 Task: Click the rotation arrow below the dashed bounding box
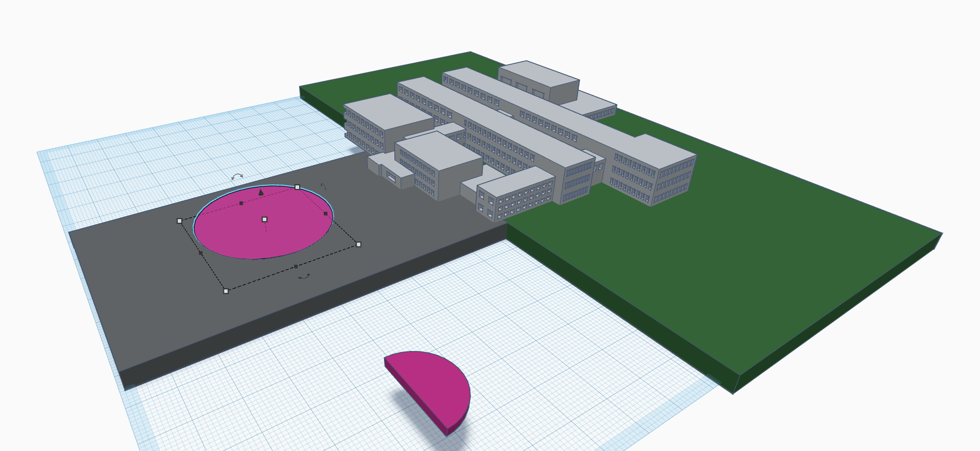point(304,276)
